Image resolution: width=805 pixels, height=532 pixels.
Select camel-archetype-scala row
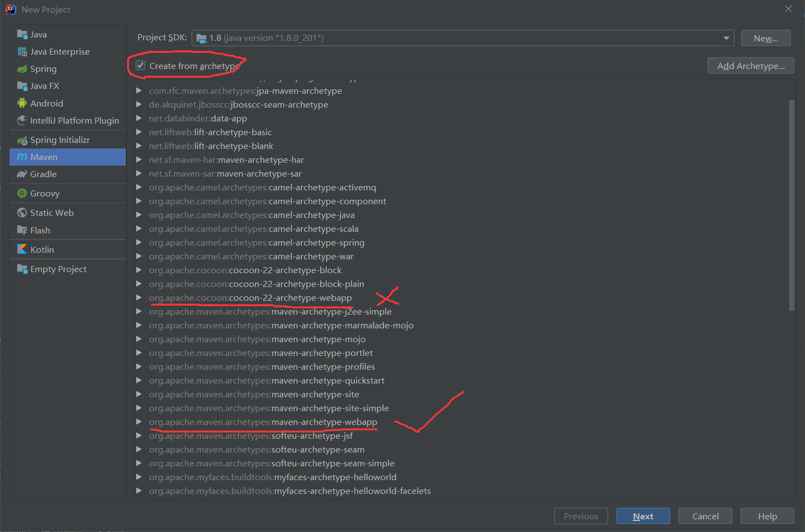pyautogui.click(x=461, y=228)
